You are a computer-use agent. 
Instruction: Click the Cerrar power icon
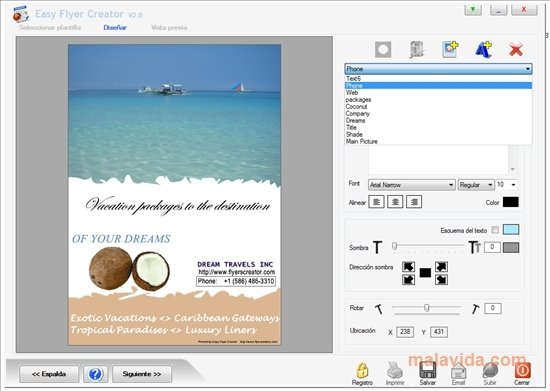pos(522,370)
